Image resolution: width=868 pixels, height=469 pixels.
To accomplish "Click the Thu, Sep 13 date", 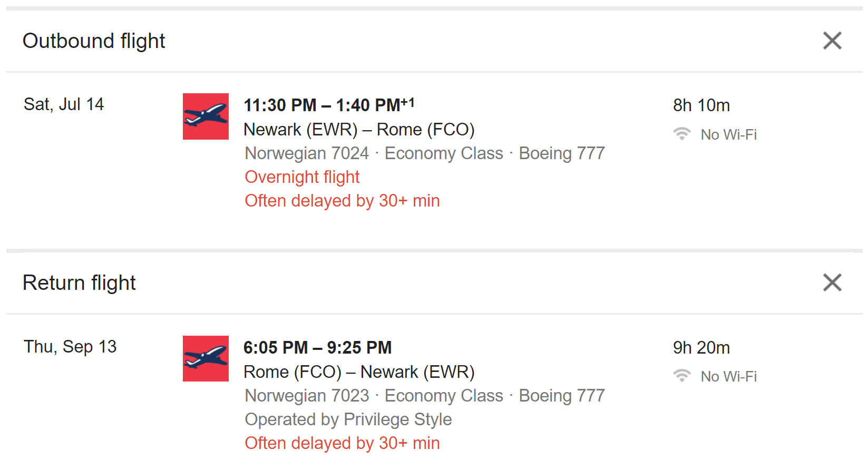I will [x=70, y=347].
